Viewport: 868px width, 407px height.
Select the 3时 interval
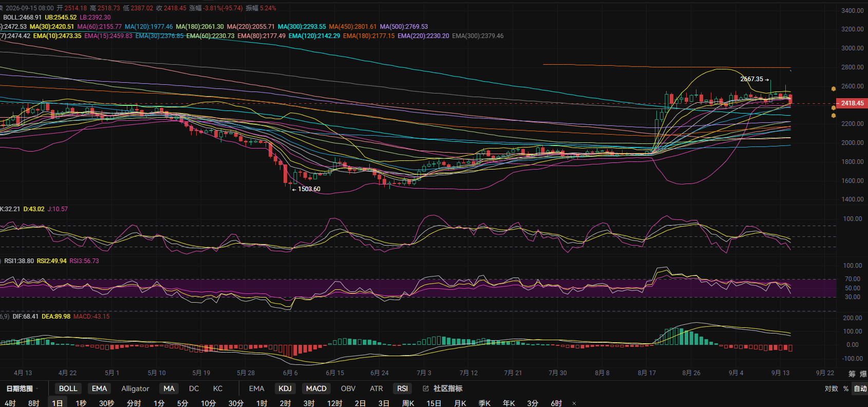309,403
